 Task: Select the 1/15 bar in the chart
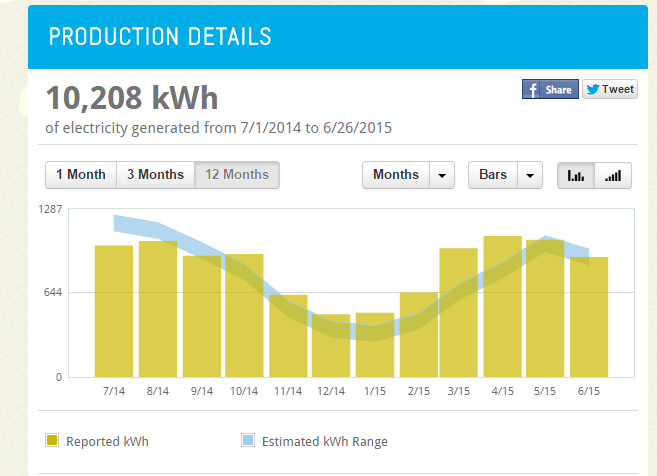(x=375, y=344)
